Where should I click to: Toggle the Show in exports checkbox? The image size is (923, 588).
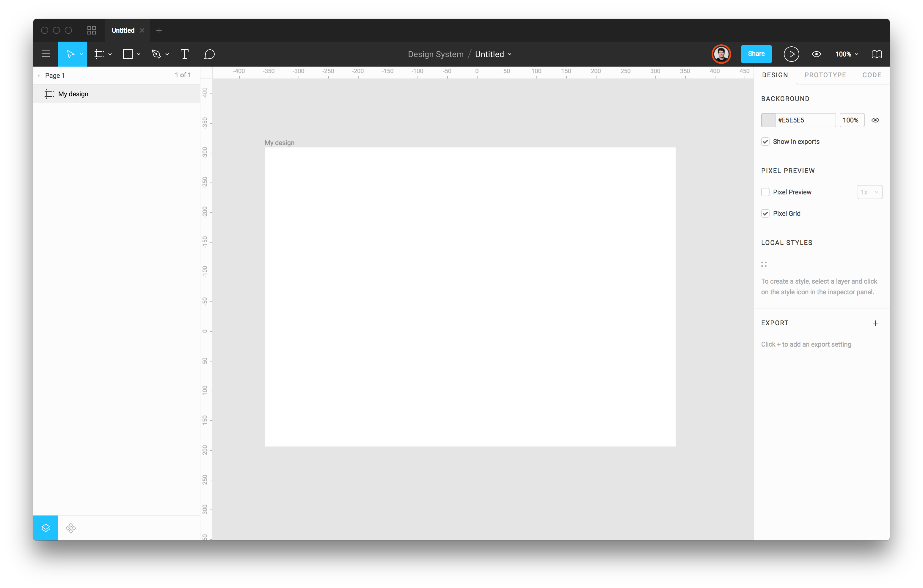coord(765,142)
